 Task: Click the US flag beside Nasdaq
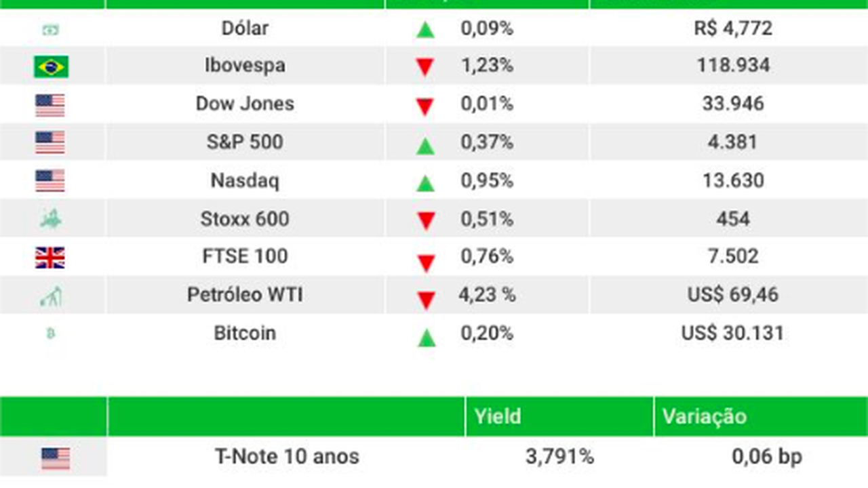50,181
